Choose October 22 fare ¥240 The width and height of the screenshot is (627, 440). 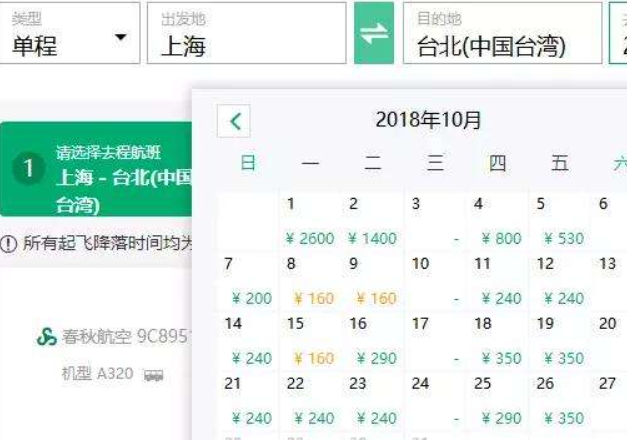(311, 402)
